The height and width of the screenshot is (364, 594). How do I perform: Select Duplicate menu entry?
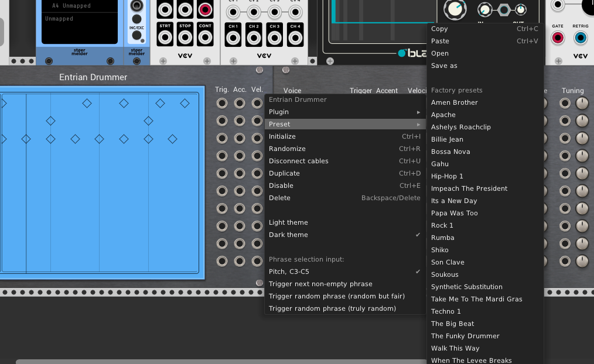(x=344, y=173)
